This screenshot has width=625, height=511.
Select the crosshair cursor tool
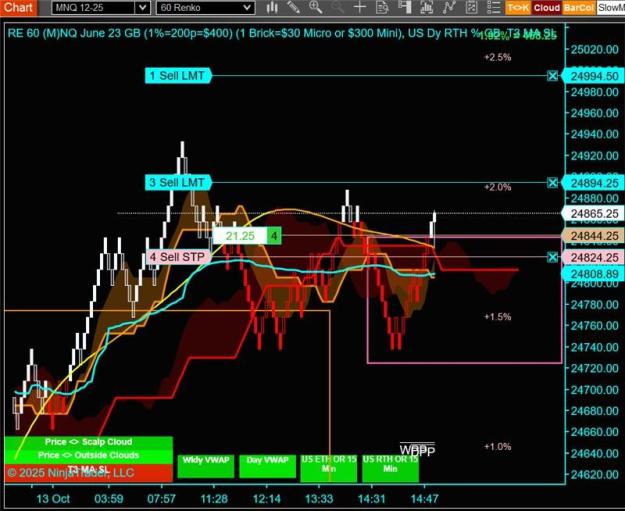coord(360,7)
